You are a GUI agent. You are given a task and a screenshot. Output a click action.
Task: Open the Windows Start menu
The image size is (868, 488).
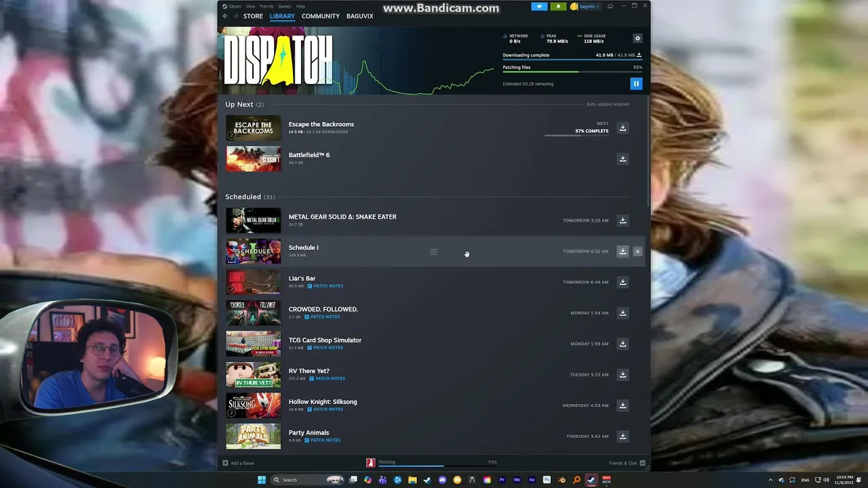[x=262, y=480]
